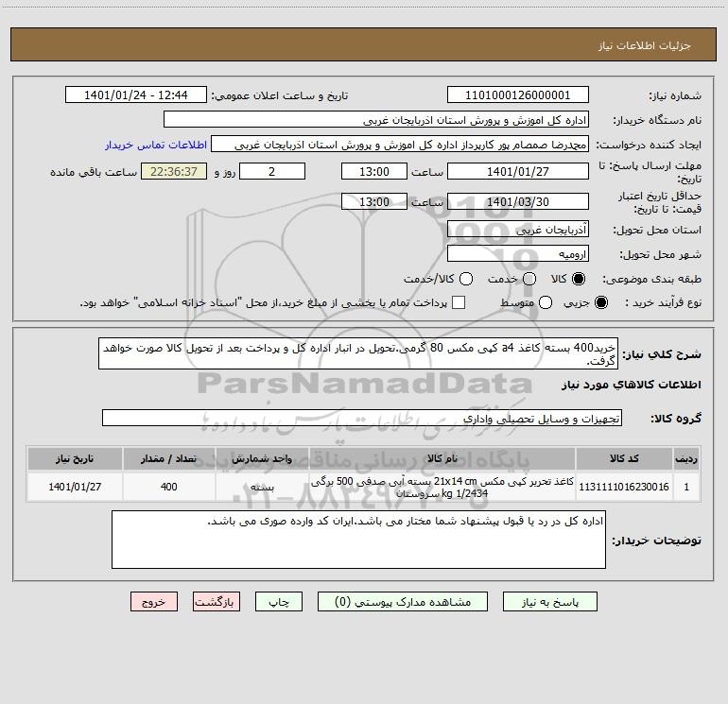Click the delivery city field ارومیه
Screen dimensions: 728x704
518,253
